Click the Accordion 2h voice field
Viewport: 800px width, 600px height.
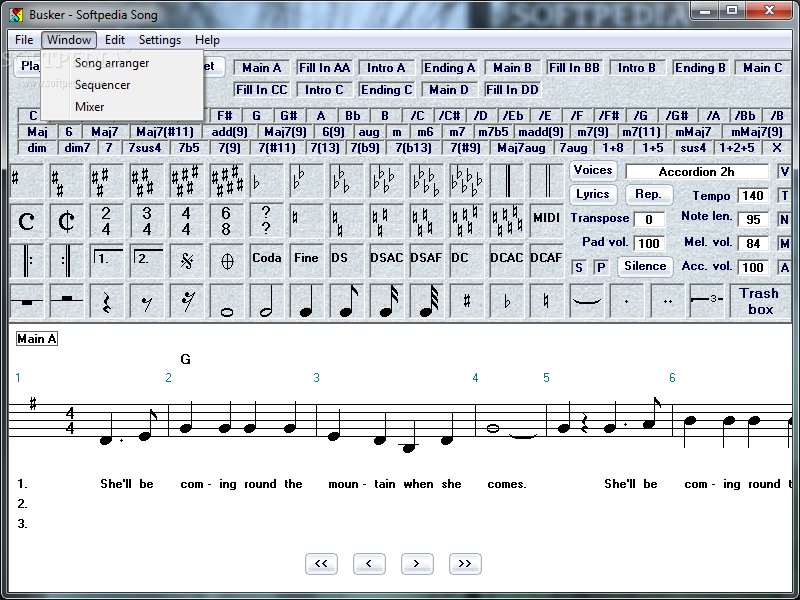pos(697,172)
